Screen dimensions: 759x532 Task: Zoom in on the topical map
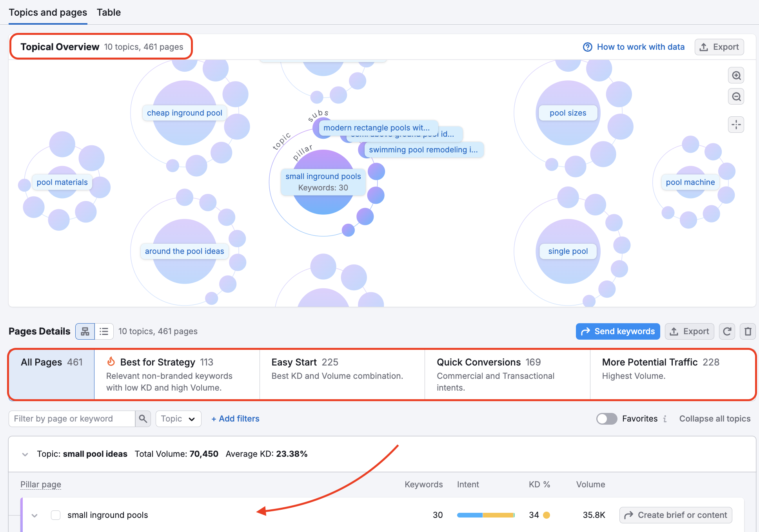coord(736,76)
